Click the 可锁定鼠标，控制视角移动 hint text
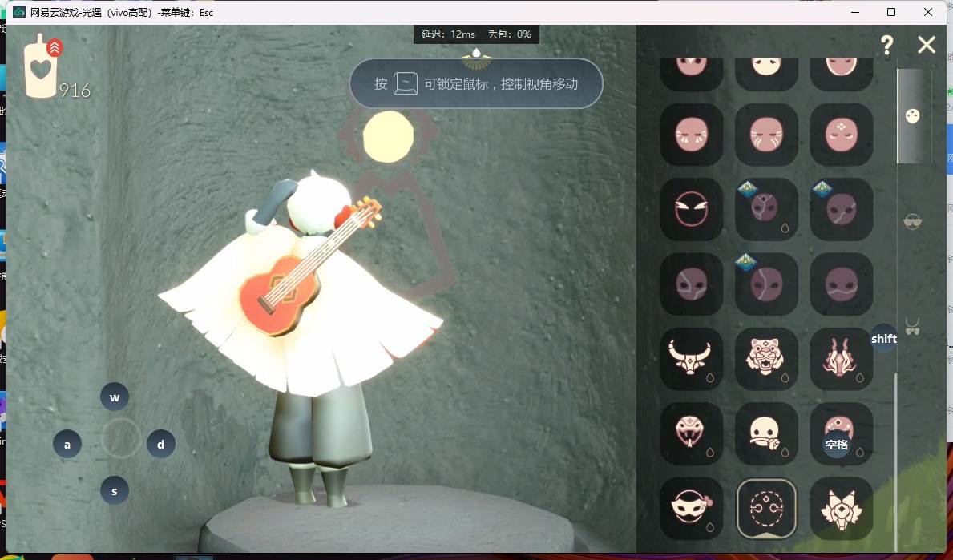Image resolution: width=953 pixels, height=560 pixels. point(501,84)
